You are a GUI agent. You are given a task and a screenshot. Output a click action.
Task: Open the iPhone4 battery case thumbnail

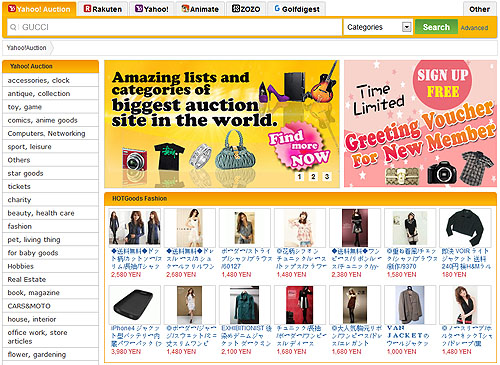(x=135, y=305)
